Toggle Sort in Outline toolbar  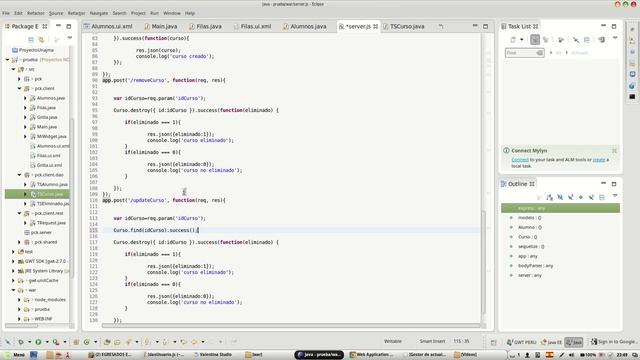[x=550, y=197]
